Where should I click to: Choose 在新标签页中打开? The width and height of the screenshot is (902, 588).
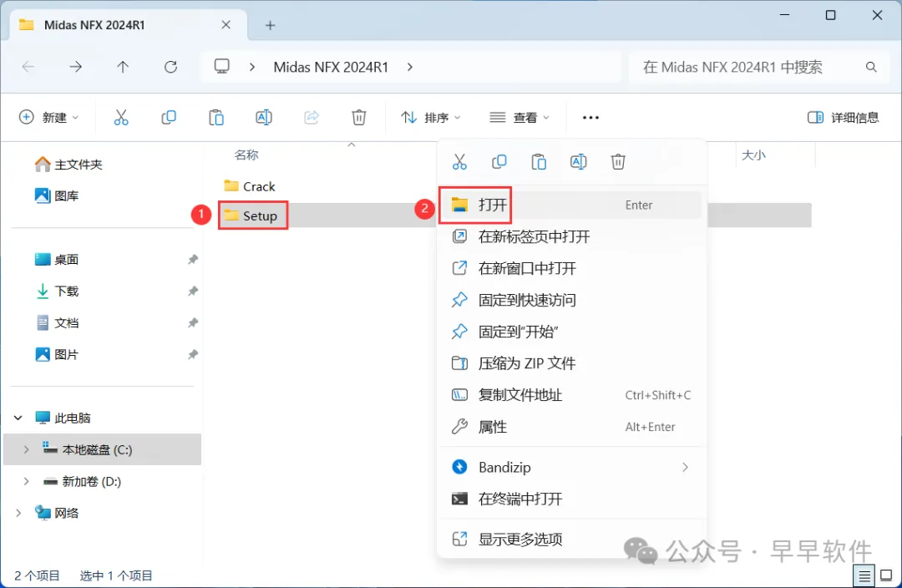point(570,236)
